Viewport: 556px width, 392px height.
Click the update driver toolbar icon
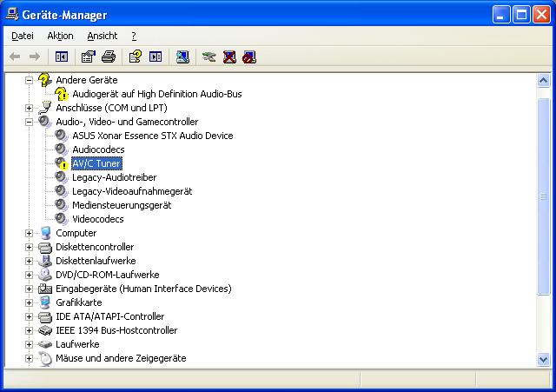(x=208, y=56)
